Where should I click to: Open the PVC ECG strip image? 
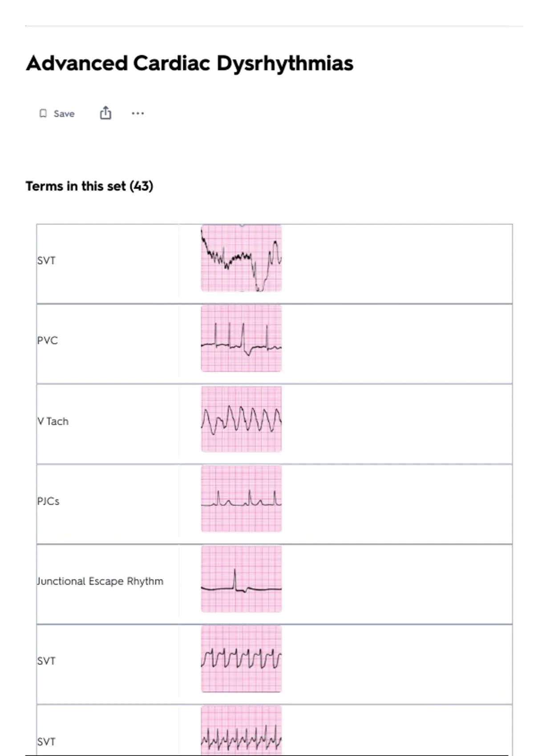[241, 338]
